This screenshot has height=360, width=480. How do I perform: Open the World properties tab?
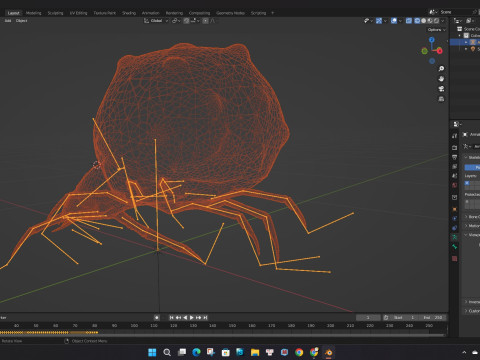455,185
